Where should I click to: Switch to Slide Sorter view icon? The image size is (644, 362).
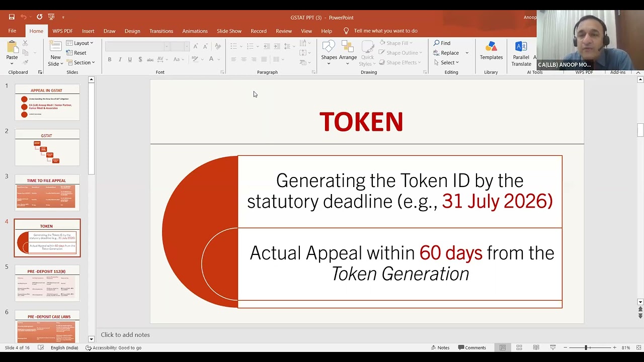pos(519,347)
